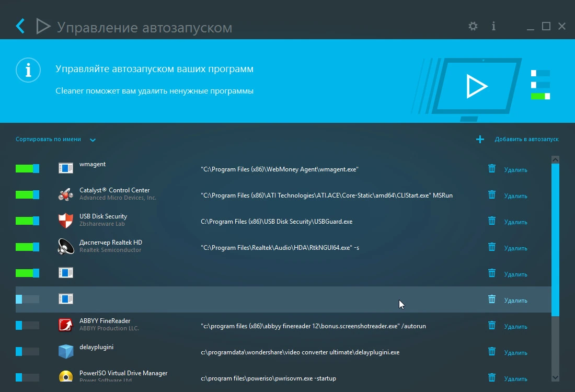Click trash icon for wmagent
The height and width of the screenshot is (392, 575).
coord(492,168)
